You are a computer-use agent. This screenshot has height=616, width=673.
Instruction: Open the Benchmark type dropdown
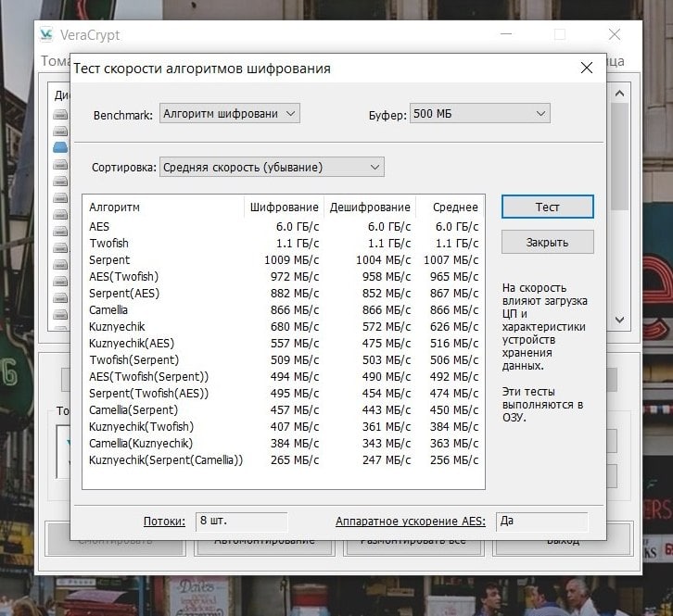point(230,114)
